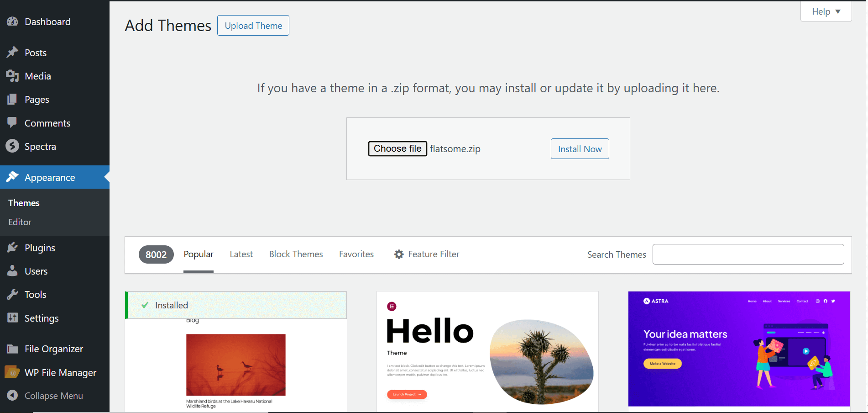868x413 pixels.
Task: Select the Hello theme thumbnail
Action: coord(487,352)
